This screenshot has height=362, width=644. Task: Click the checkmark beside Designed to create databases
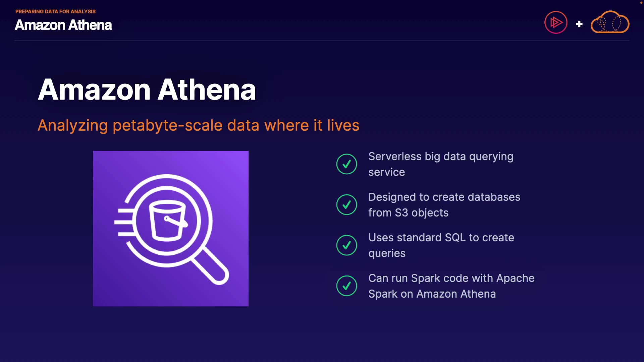click(x=346, y=205)
